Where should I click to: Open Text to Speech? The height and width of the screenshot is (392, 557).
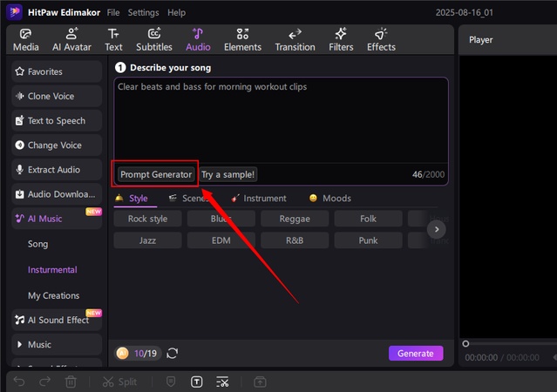tap(57, 120)
